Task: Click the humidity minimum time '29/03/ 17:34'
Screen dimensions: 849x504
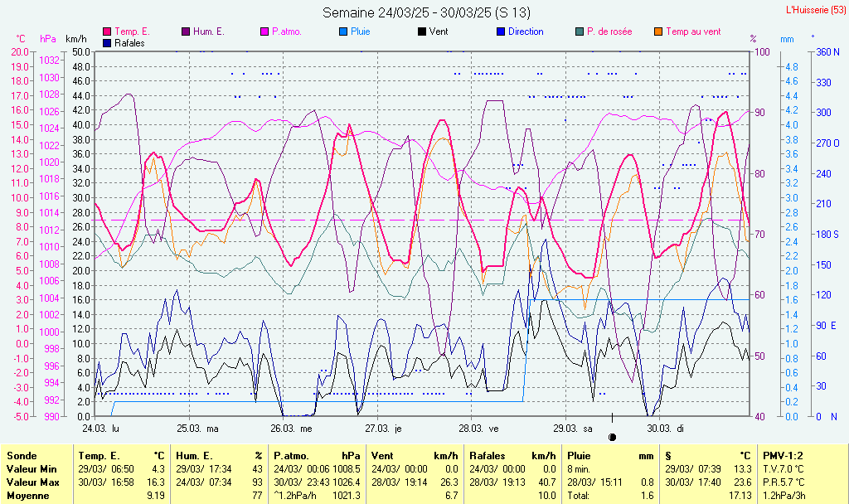Action: 204,469
